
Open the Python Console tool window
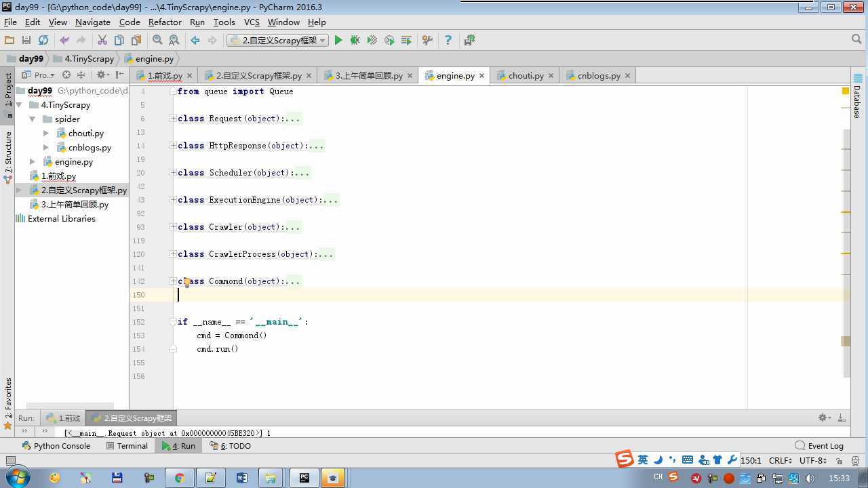[56, 446]
